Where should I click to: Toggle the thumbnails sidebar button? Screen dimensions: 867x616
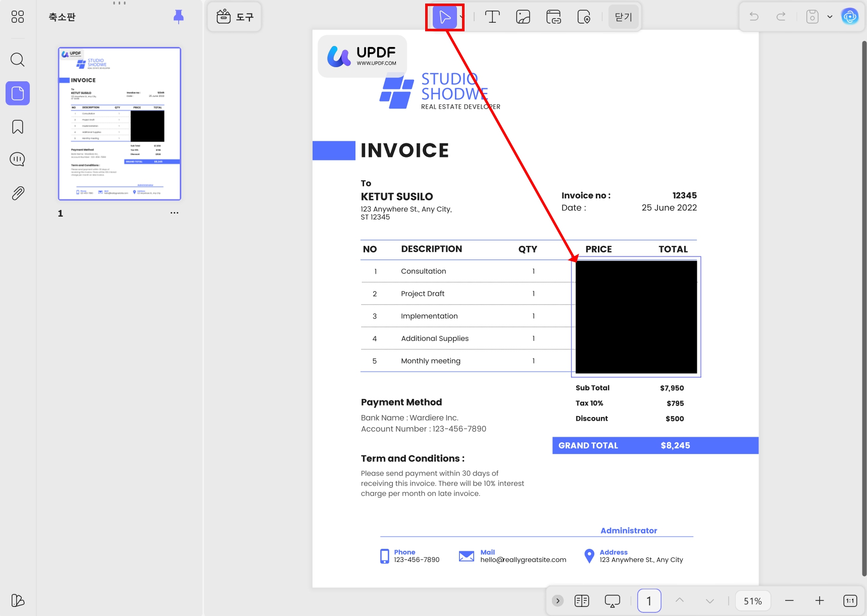pyautogui.click(x=18, y=93)
